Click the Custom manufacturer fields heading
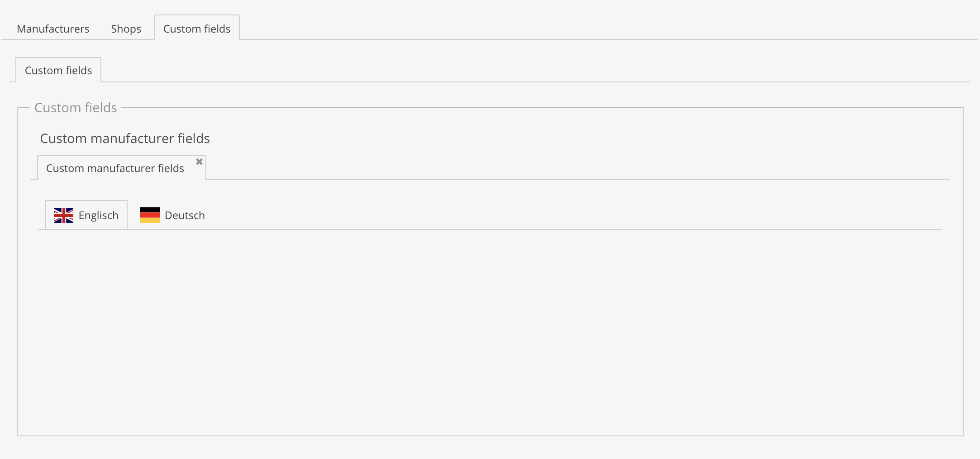The width and height of the screenshot is (980, 459). [x=125, y=139]
